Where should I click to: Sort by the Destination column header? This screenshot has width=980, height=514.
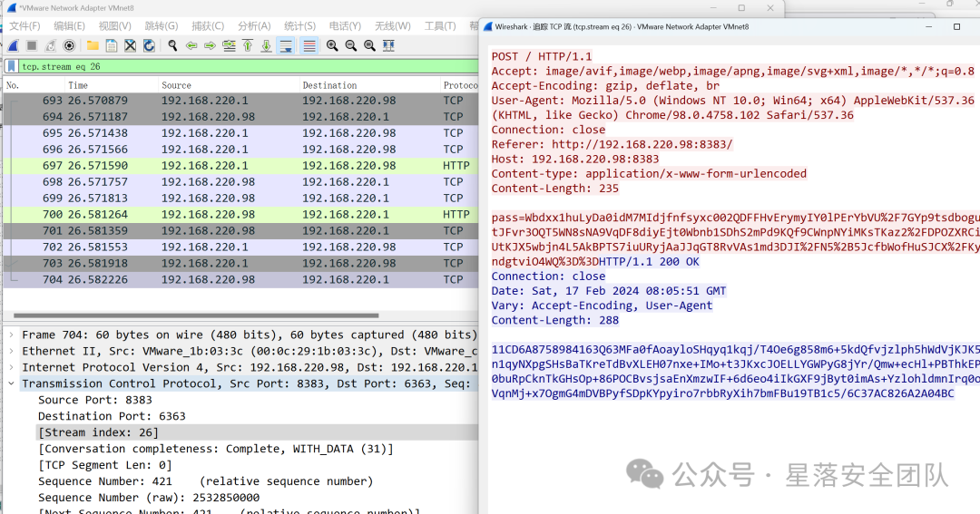click(x=368, y=85)
